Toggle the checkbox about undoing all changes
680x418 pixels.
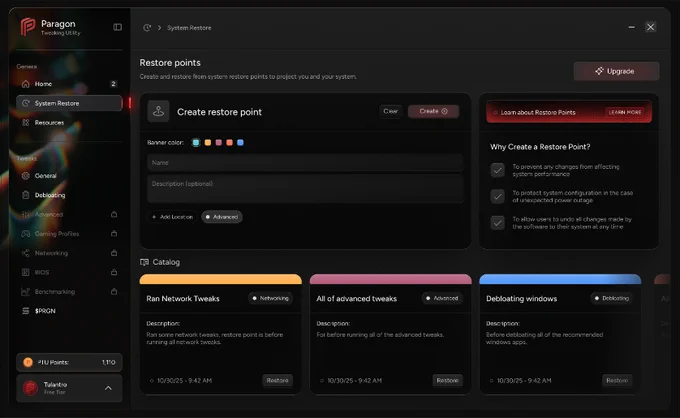(497, 223)
